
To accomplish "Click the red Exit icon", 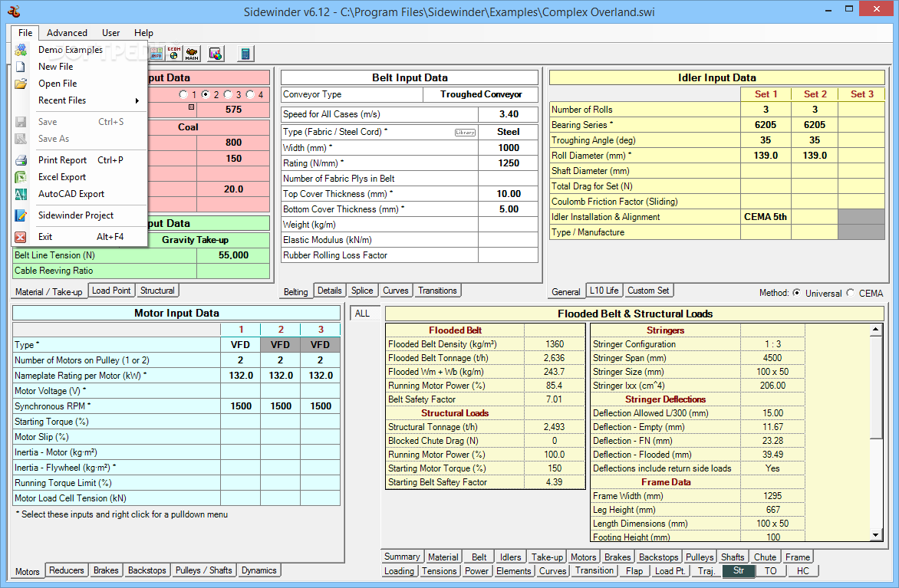I will [21, 237].
